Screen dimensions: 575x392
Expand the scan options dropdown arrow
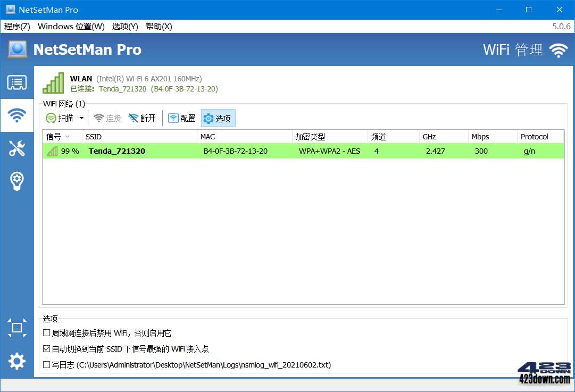82,118
